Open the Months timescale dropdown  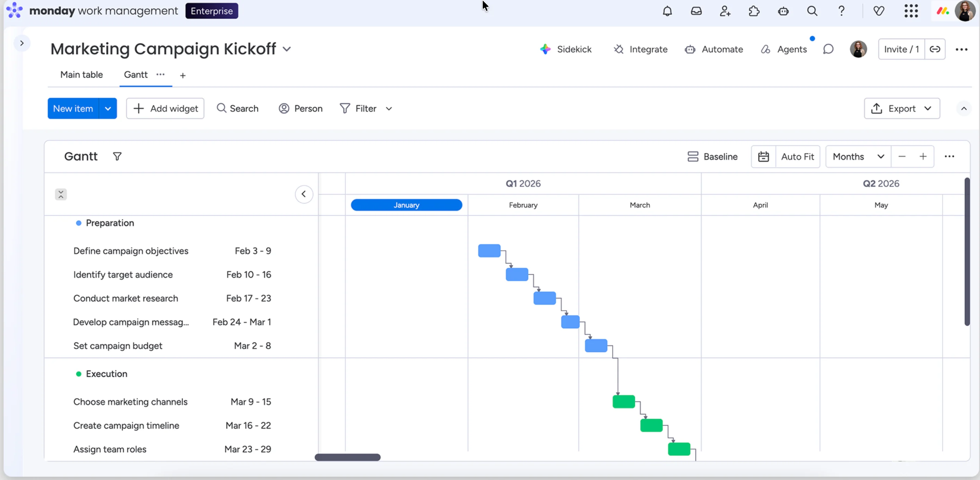click(x=858, y=156)
